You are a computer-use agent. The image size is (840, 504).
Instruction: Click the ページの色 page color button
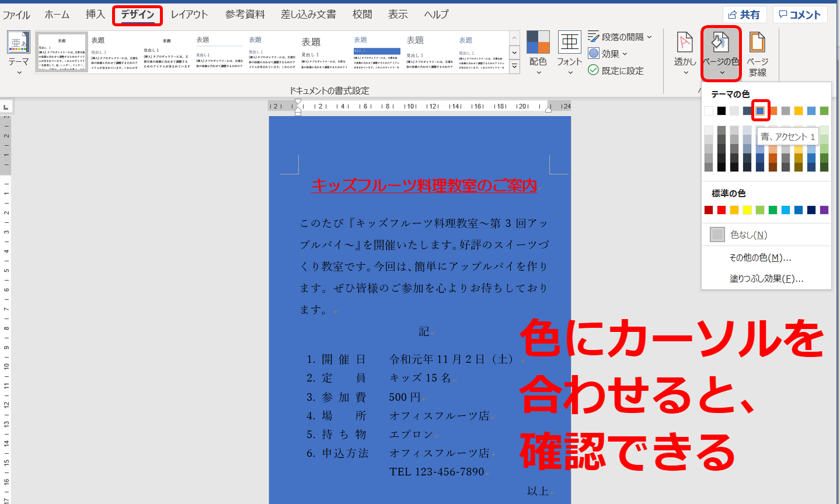click(721, 54)
